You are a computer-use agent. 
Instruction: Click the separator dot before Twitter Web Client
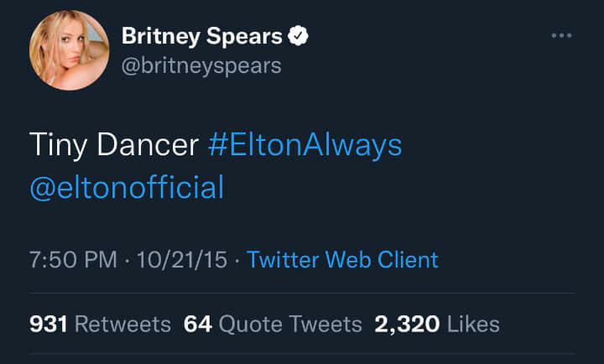[237, 260]
